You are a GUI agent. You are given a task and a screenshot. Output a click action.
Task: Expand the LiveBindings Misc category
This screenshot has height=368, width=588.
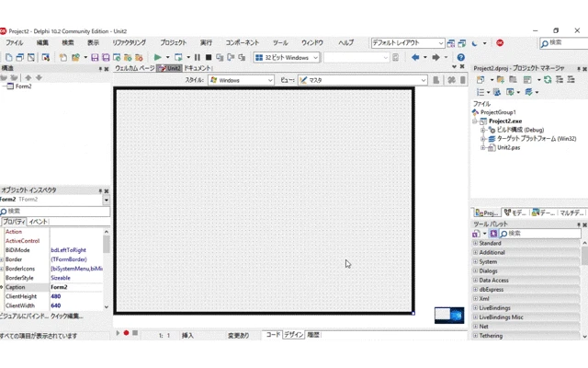(476, 317)
